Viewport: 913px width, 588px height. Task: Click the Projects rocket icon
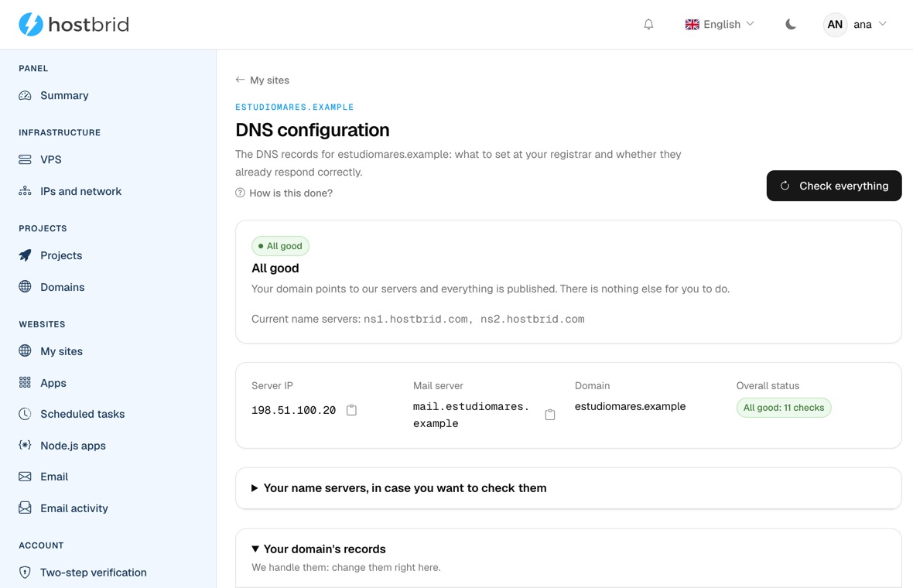(25, 255)
